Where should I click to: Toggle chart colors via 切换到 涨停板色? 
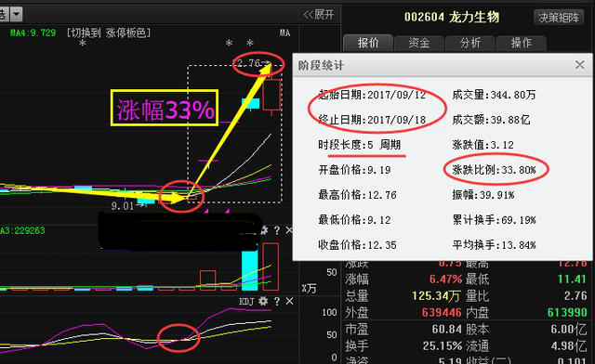pos(109,33)
